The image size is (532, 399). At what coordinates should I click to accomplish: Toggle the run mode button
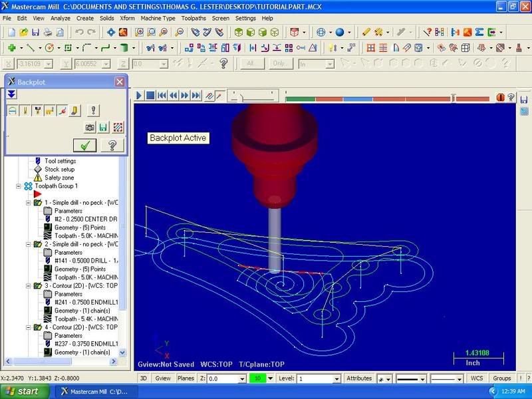[220, 96]
